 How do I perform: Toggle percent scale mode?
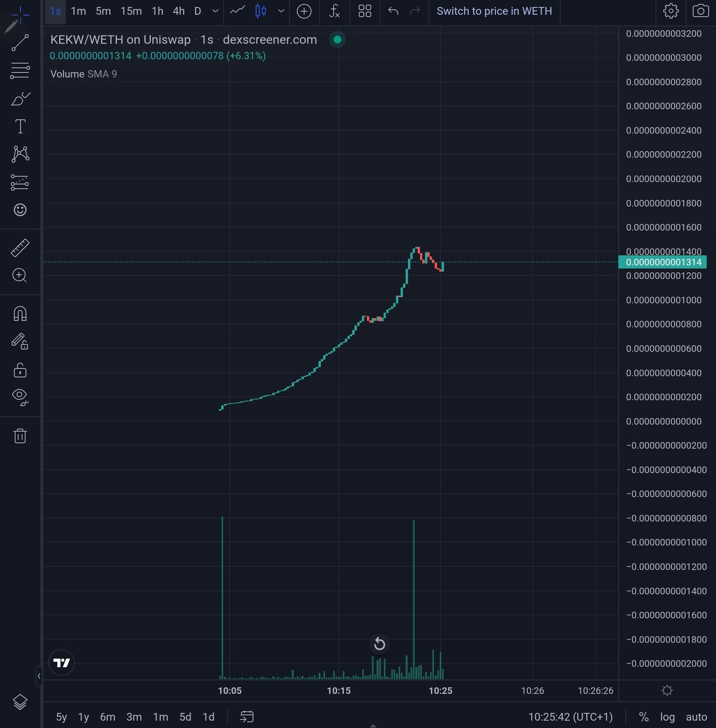pyautogui.click(x=644, y=717)
